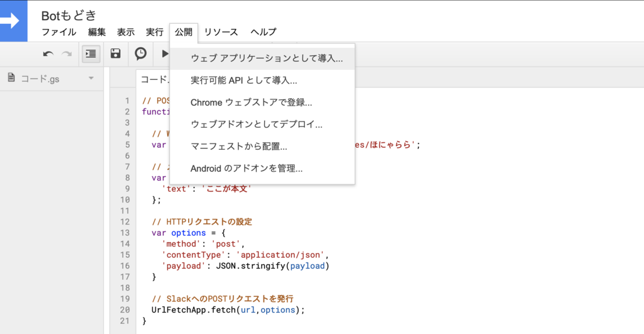Click the undo arrow icon
This screenshot has height=334, width=644.
click(x=48, y=54)
